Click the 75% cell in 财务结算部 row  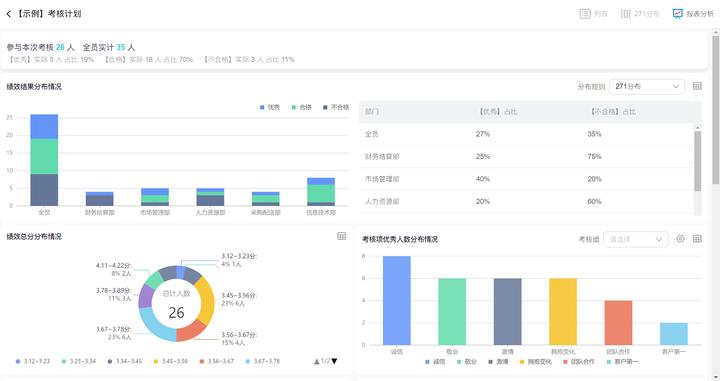coord(594,157)
